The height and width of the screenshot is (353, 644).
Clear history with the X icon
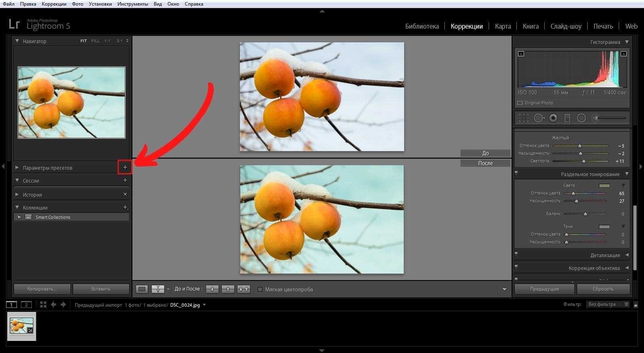(x=125, y=194)
